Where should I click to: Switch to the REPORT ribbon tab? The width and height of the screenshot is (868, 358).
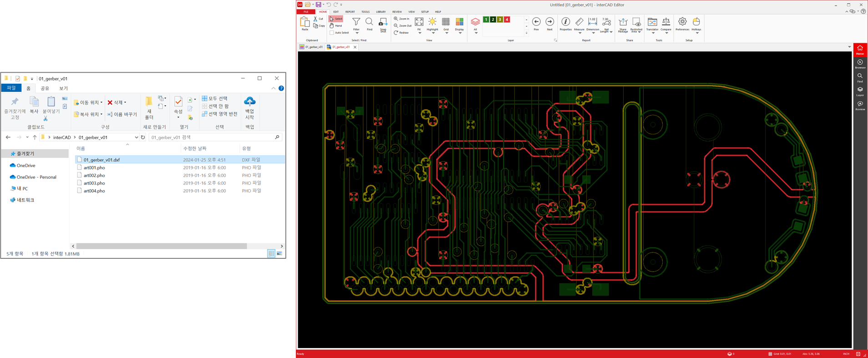point(350,12)
